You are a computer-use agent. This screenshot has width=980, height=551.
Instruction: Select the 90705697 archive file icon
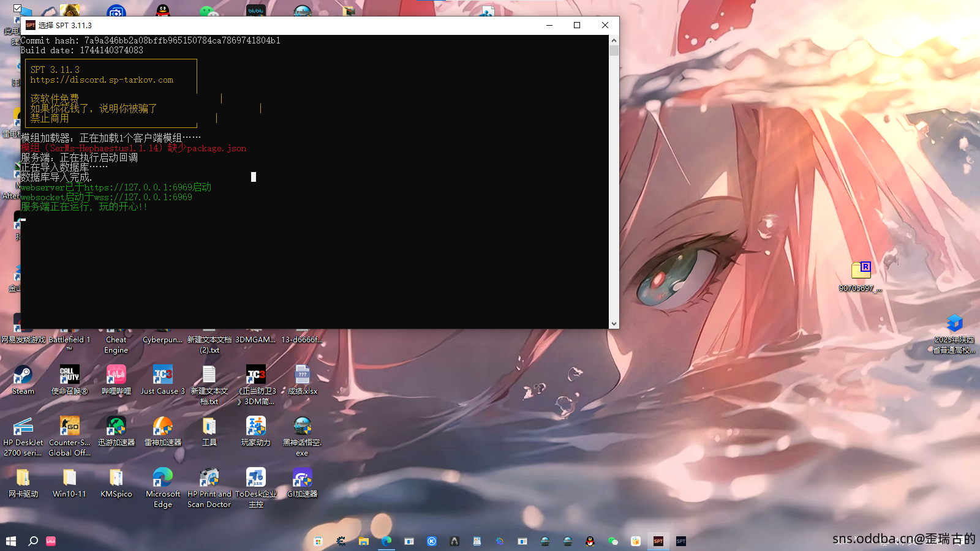point(861,270)
